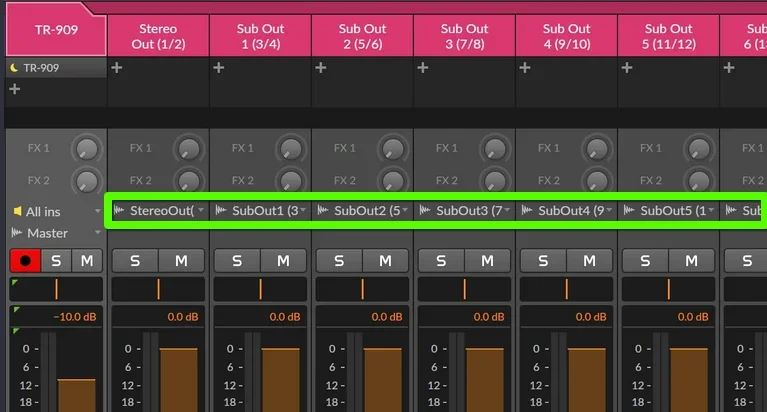Screen dimensions: 767x412
Task: Click the FX 1 send knob on TR-909
Action: pos(87,149)
